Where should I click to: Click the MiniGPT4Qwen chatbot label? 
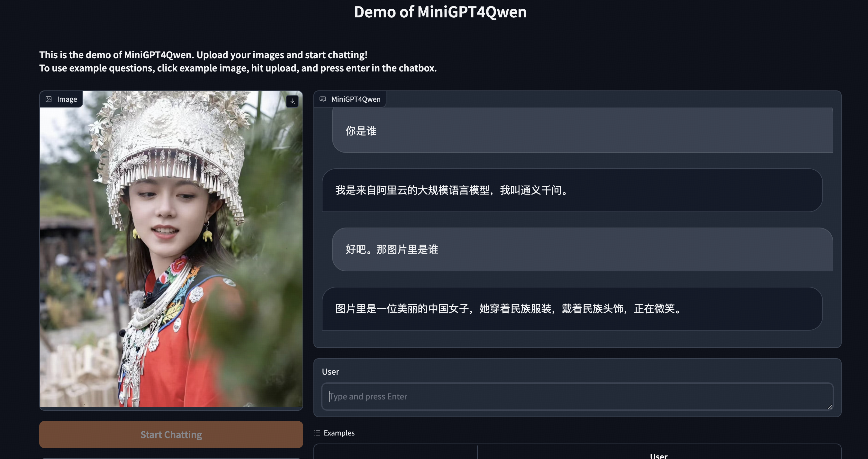point(356,99)
